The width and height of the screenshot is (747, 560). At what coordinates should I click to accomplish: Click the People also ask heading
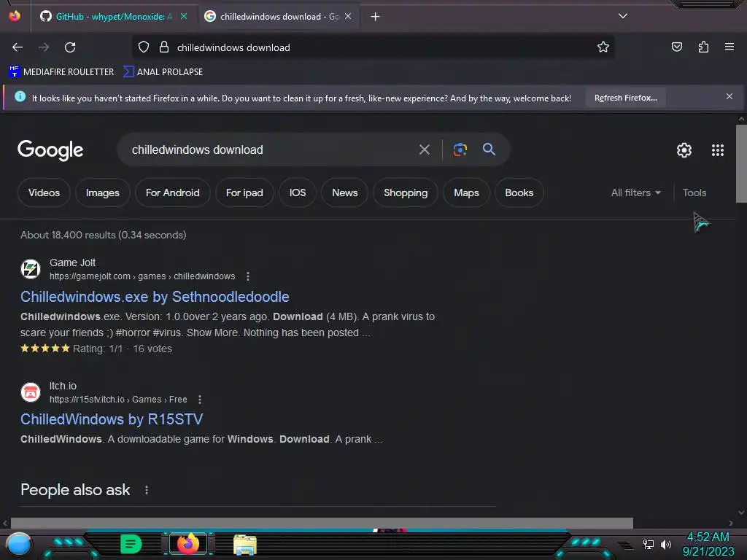[x=75, y=490]
